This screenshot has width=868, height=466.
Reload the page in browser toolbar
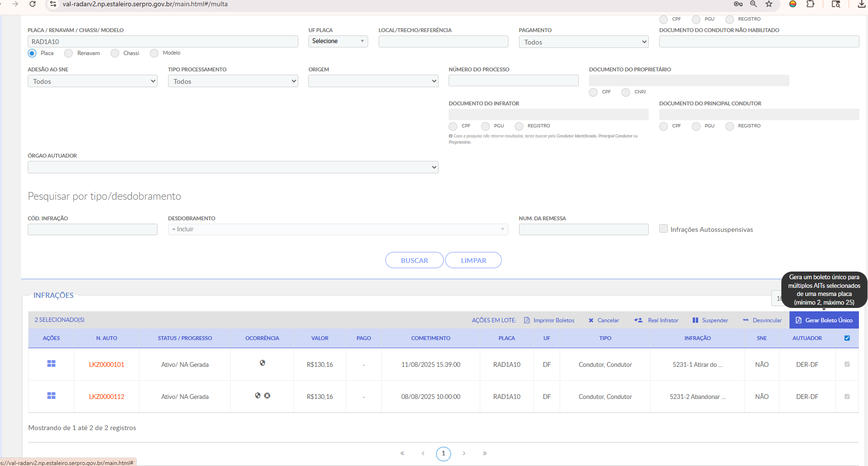33,4
